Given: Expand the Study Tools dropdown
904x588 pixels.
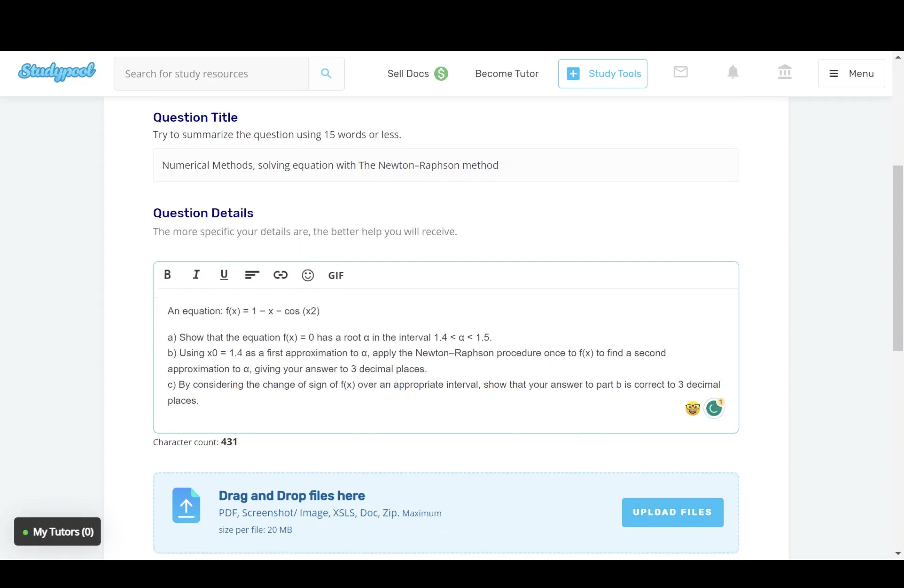Looking at the screenshot, I should [x=603, y=73].
